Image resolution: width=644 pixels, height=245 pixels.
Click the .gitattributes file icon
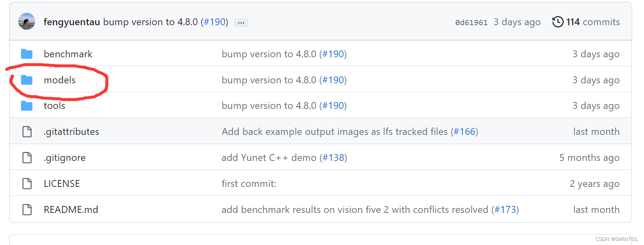pyautogui.click(x=27, y=132)
